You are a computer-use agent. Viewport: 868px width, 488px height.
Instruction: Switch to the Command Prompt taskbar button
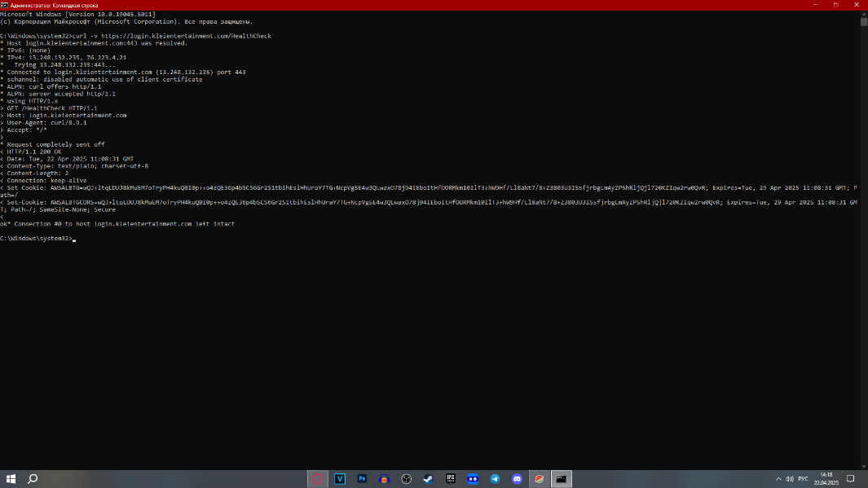click(561, 479)
